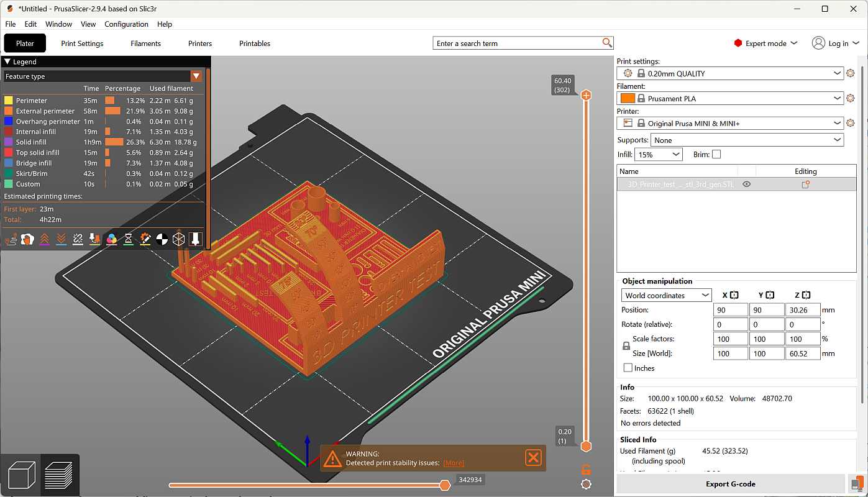The width and height of the screenshot is (868, 497).
Task: Enable the Brim checkbox
Action: pyautogui.click(x=716, y=154)
